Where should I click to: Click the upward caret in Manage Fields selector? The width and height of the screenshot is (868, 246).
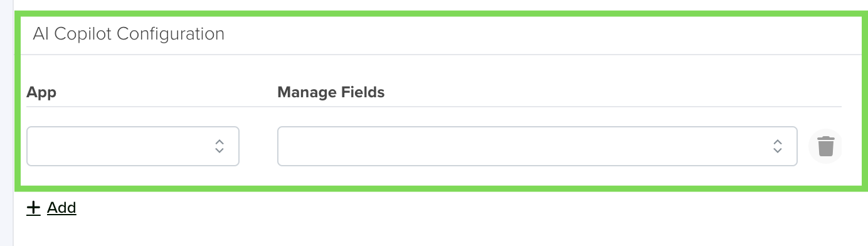click(x=777, y=142)
